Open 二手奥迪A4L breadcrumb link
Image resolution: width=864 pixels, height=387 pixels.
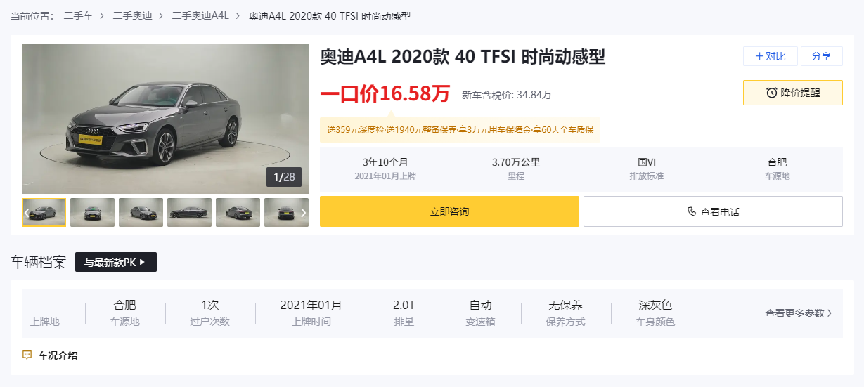(200, 15)
